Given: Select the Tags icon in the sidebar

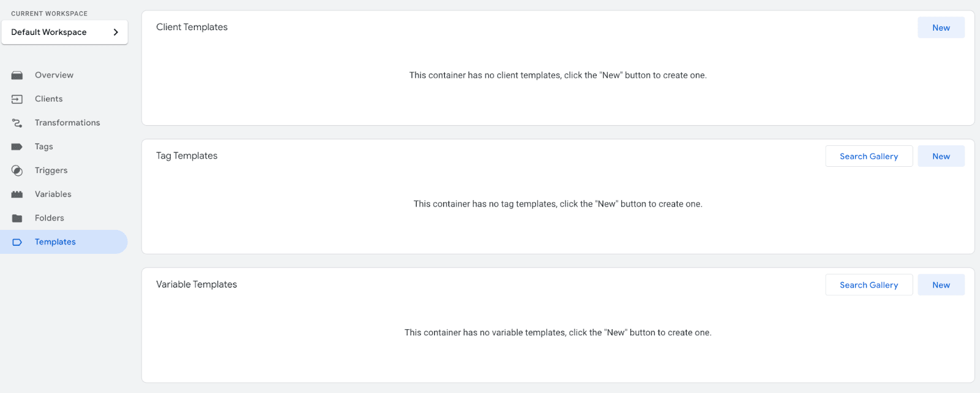Looking at the screenshot, I should pyautogui.click(x=17, y=147).
